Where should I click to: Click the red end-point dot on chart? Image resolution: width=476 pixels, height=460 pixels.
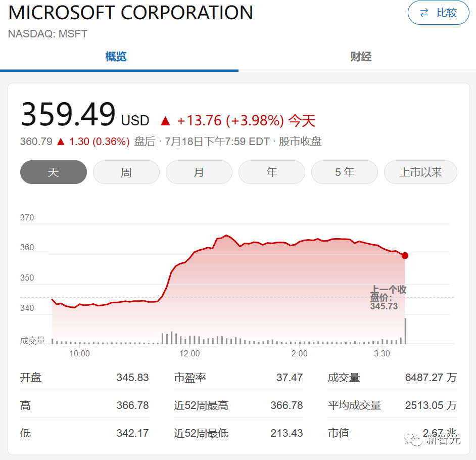click(405, 255)
